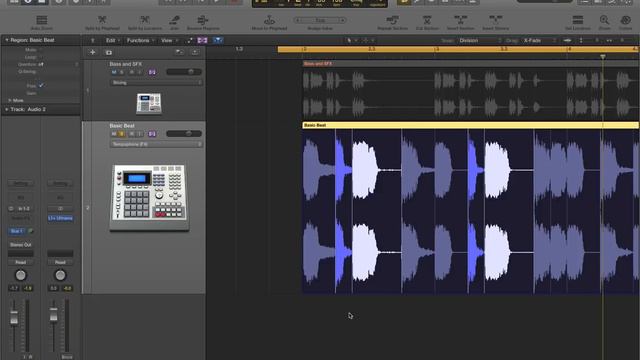Toggle the purple Show Flex button
The height and width of the screenshot is (360, 640).
[202, 40]
